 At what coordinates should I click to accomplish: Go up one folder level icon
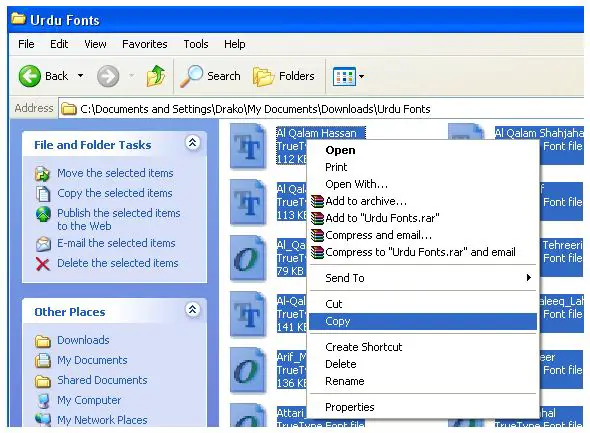[156, 76]
